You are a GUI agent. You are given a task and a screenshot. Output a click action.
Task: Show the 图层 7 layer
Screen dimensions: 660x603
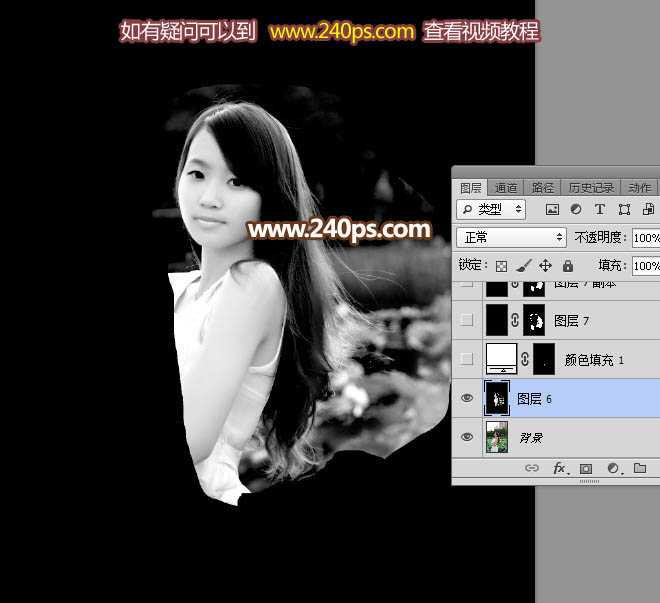click(x=465, y=320)
